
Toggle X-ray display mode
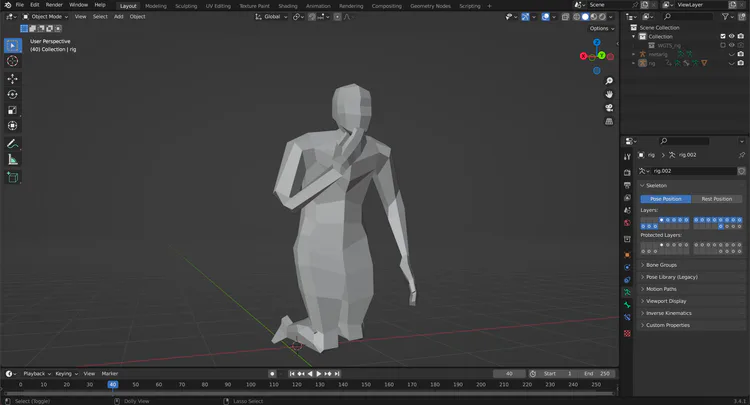tap(565, 17)
